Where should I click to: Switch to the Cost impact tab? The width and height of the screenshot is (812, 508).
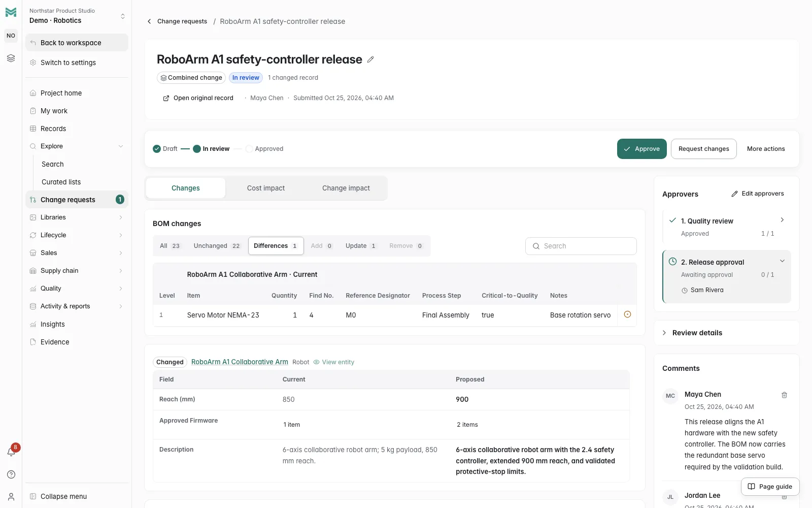[x=266, y=188]
